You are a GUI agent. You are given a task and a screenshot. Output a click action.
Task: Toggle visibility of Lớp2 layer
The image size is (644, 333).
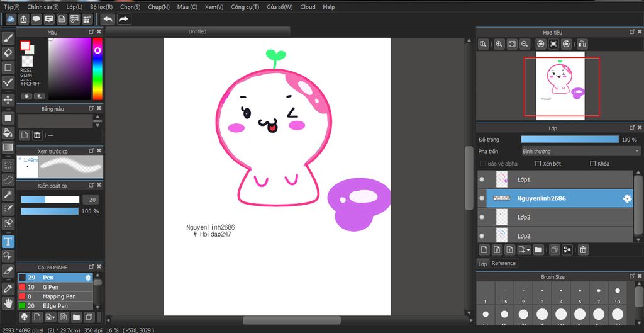[482, 236]
